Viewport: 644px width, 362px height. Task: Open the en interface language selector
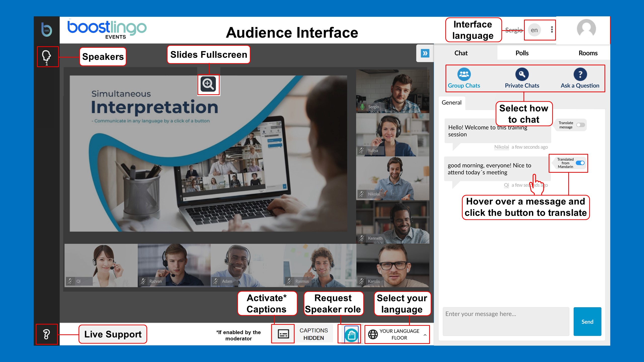(x=534, y=30)
